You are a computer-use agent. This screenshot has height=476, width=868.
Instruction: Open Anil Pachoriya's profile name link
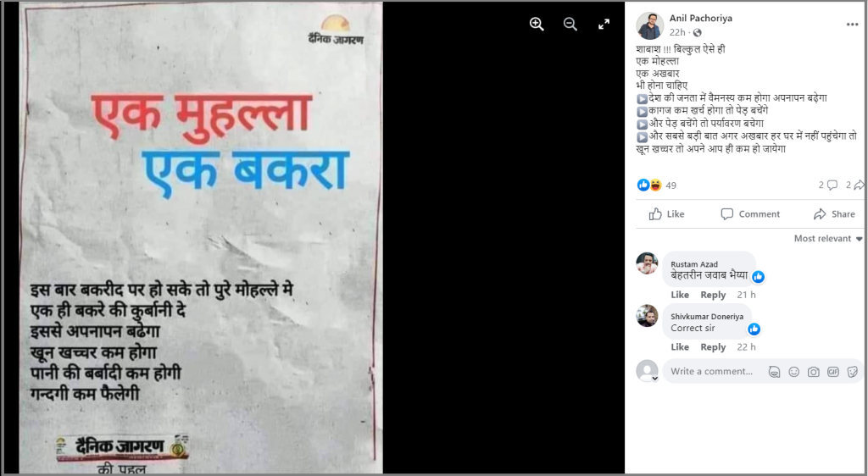701,19
